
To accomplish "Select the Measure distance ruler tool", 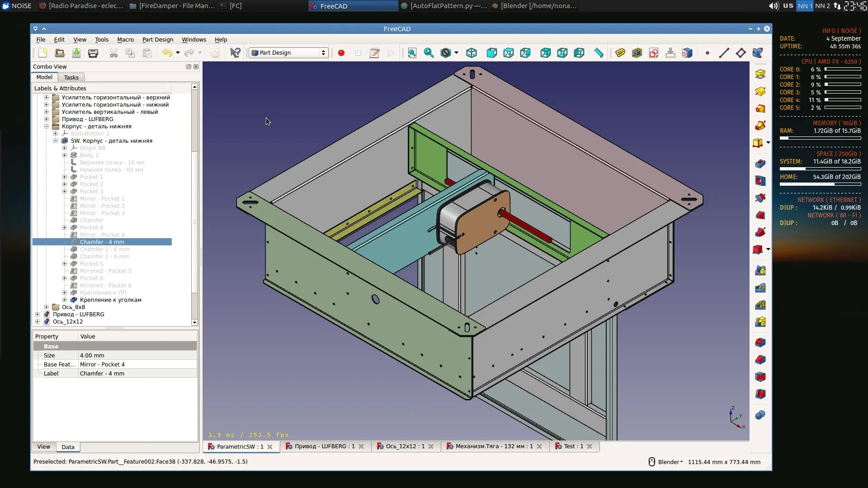I will (x=599, y=53).
